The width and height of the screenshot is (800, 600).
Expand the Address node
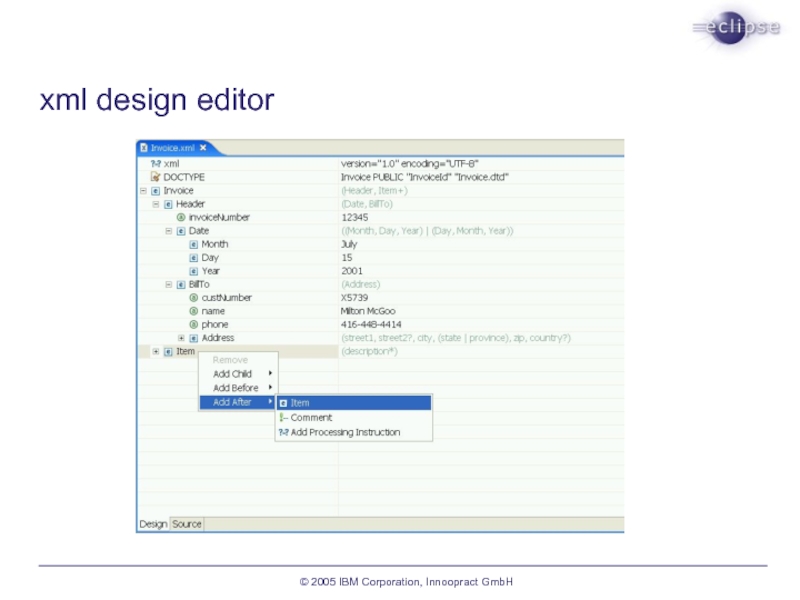(x=181, y=338)
